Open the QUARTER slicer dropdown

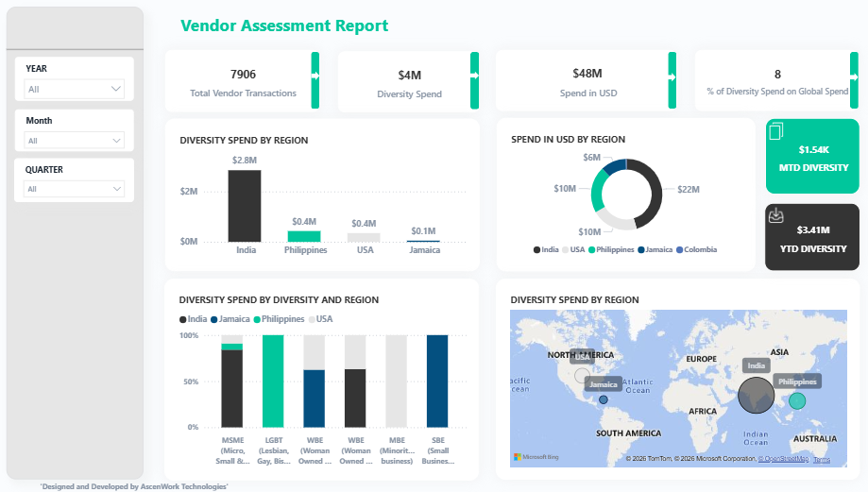pos(75,189)
